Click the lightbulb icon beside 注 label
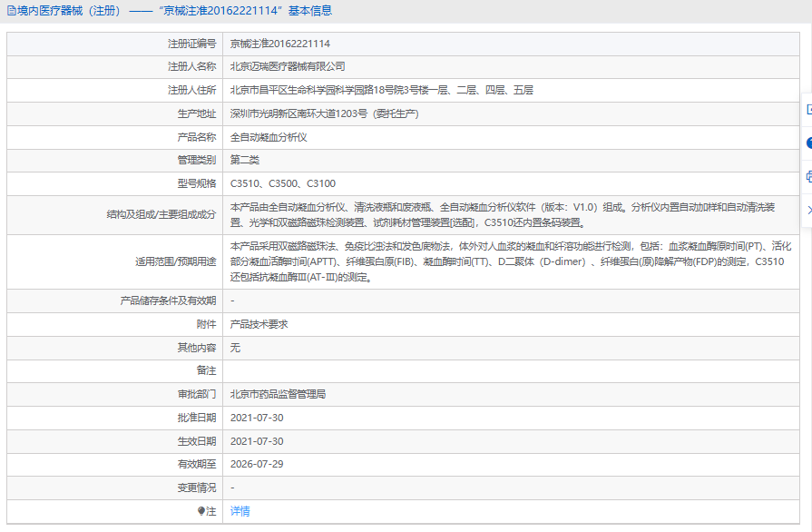This screenshot has width=812, height=532. coord(201,511)
